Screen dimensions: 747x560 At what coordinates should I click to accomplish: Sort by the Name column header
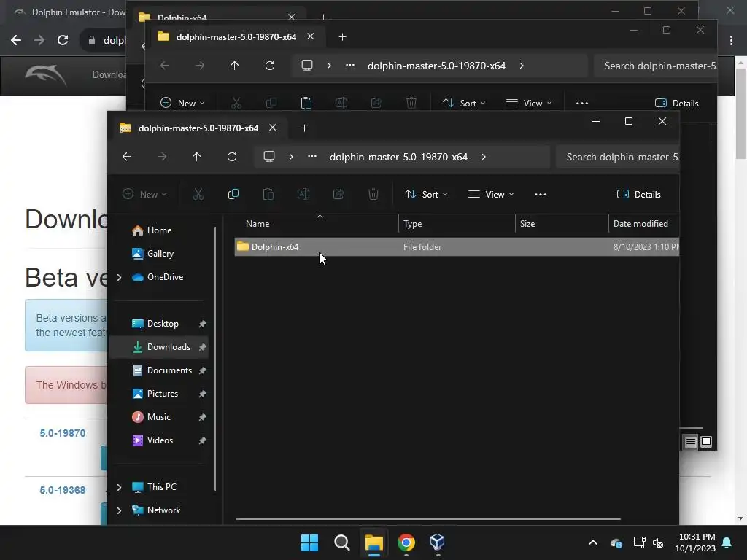tap(317, 224)
